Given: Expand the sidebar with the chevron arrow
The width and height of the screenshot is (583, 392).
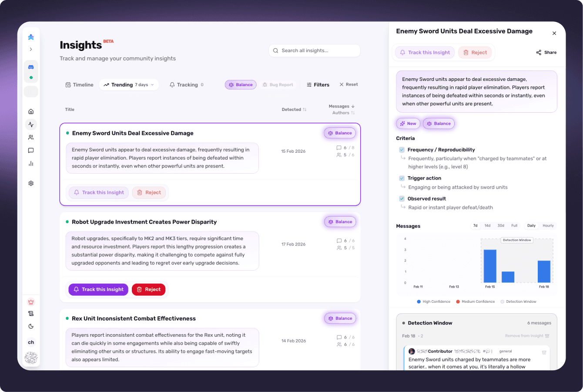Looking at the screenshot, I should pos(31,49).
